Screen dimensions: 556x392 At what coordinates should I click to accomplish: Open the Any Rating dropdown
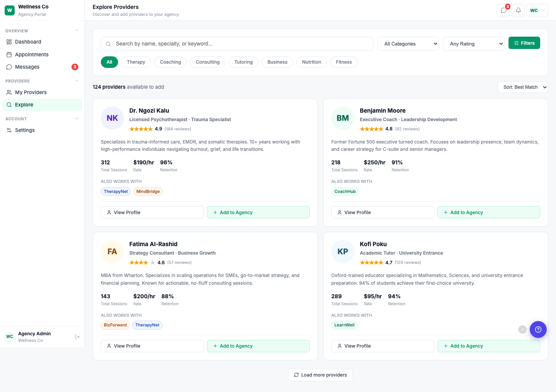point(474,44)
